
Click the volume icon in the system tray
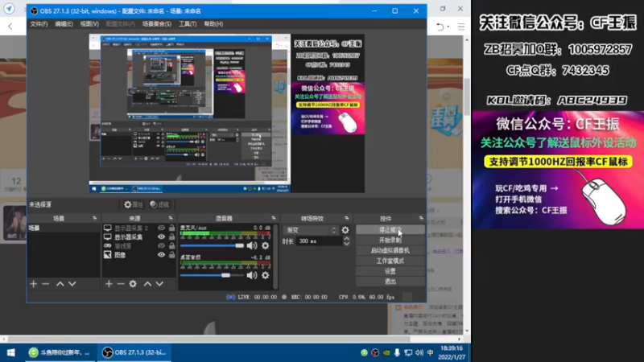[x=419, y=352]
